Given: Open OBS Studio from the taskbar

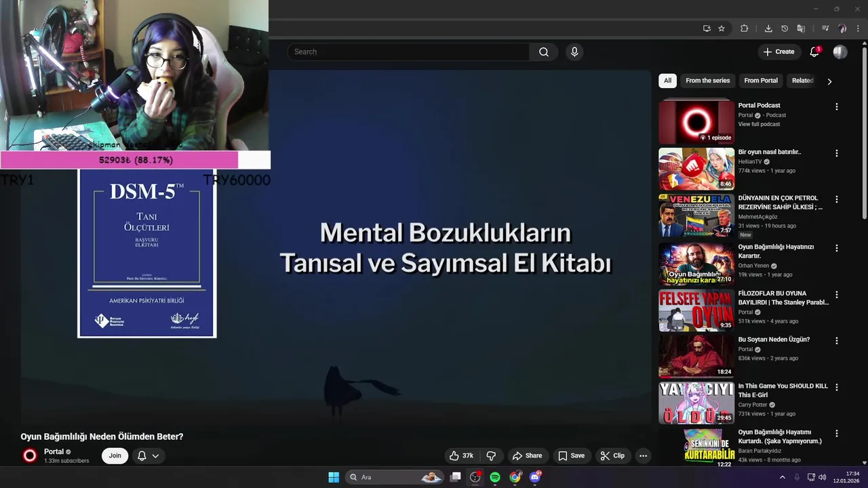Looking at the screenshot, I should [x=475, y=477].
